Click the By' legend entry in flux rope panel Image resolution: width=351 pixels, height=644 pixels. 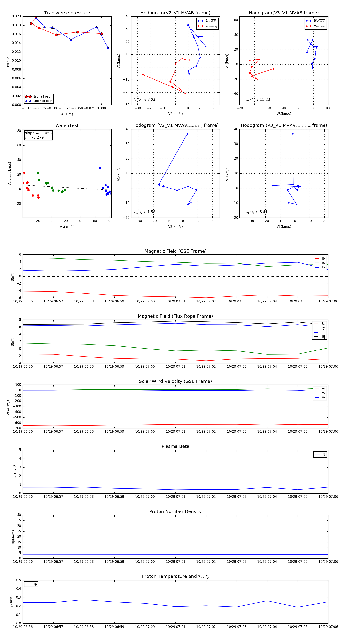320,328
